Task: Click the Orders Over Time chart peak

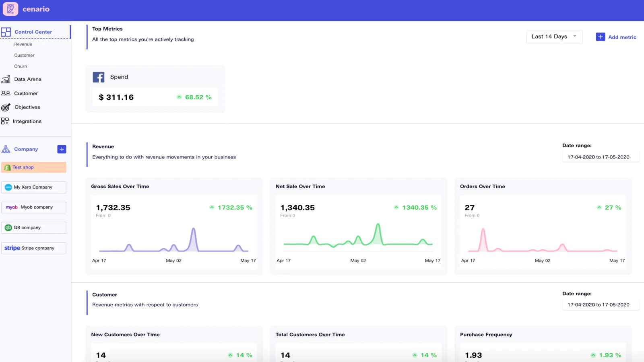Action: pos(483,230)
